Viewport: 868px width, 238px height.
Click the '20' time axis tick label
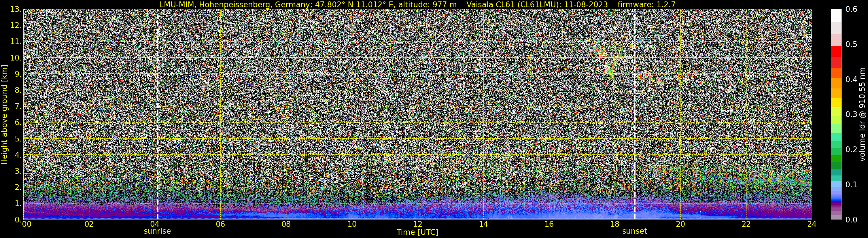[x=680, y=224]
